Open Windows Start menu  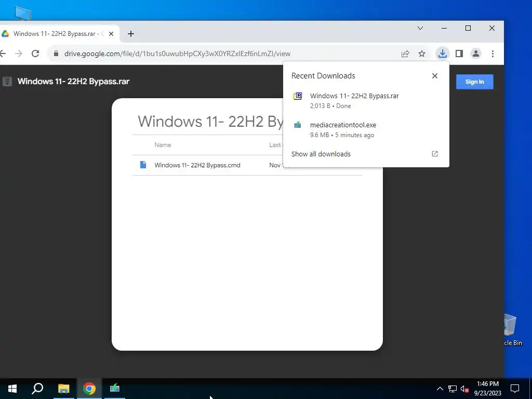pyautogui.click(x=12, y=389)
